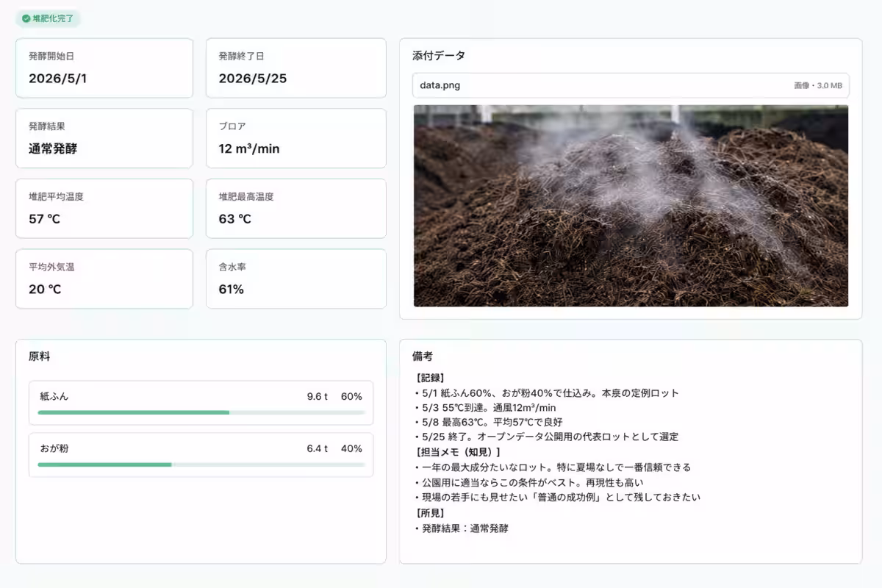882x588 pixels.
Task: Click the 6.4 t weight value
Action: coord(318,448)
